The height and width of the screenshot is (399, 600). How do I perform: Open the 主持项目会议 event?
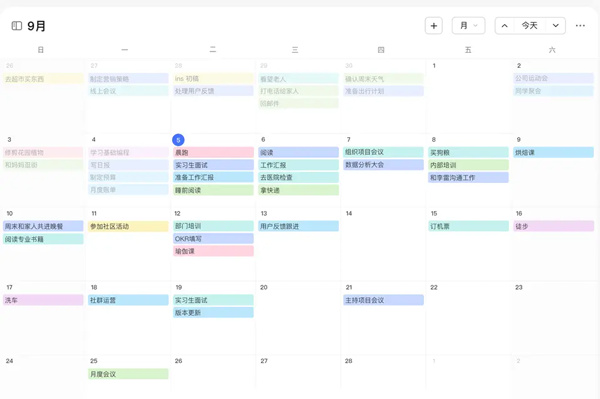click(383, 300)
